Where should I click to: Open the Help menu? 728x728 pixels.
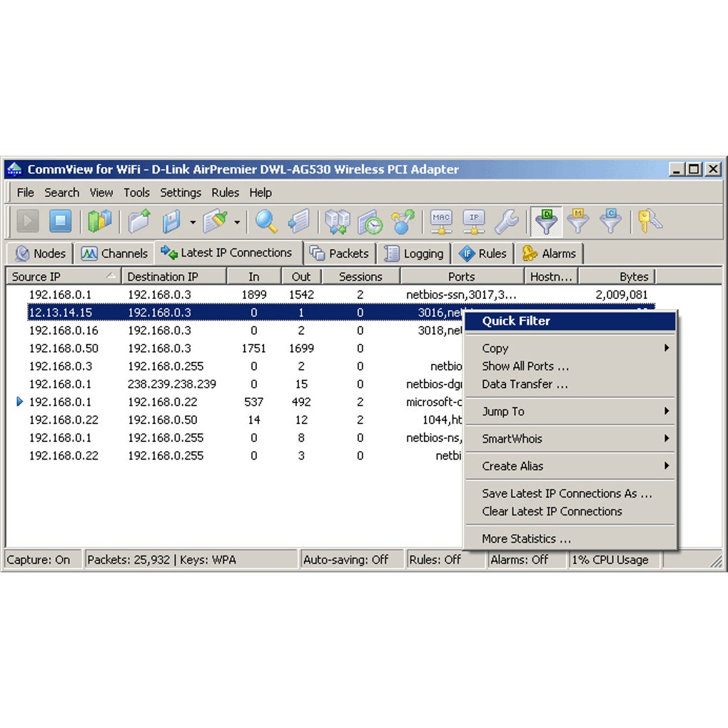point(261,192)
